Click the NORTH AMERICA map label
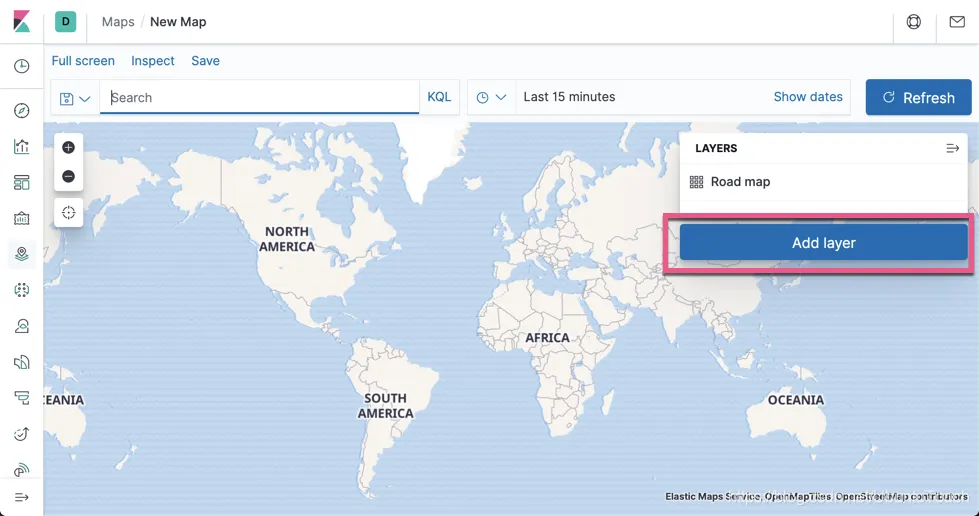The image size is (979, 516). [287, 239]
